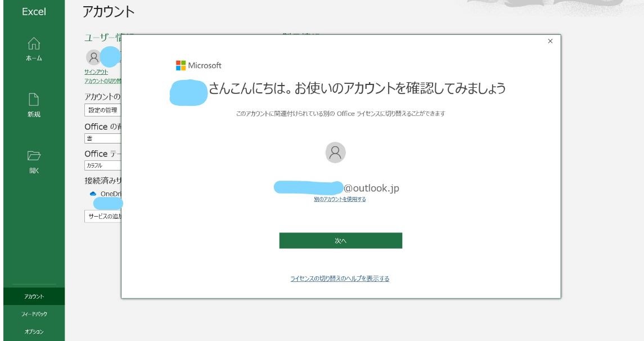Click the user avatar icon beside サインアウト
644x341 pixels.
pyautogui.click(x=93, y=57)
